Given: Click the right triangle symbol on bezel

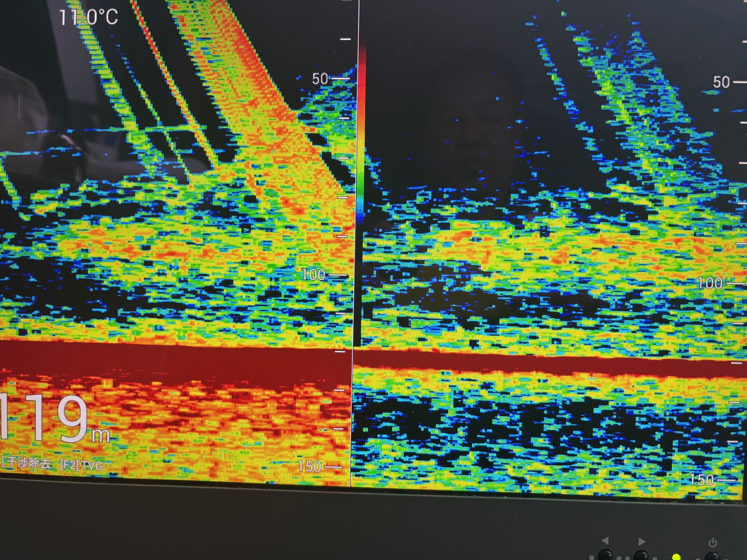Looking at the screenshot, I should pos(642,541).
